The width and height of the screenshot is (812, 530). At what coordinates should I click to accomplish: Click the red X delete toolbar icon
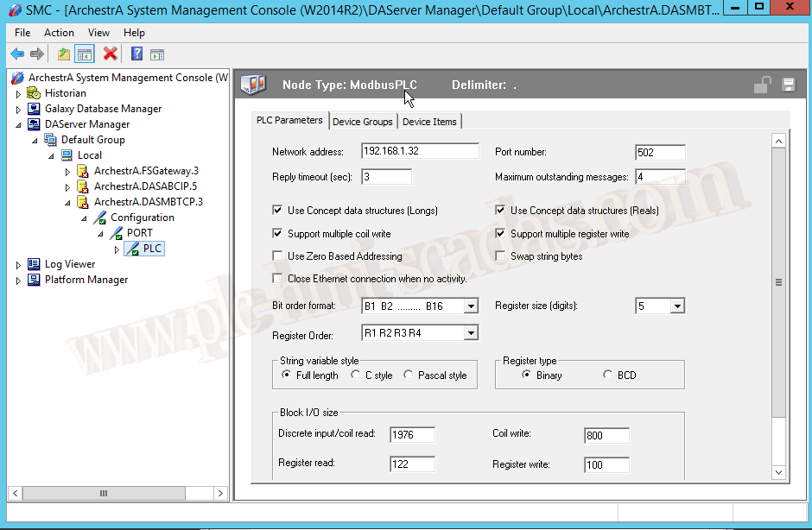click(x=110, y=54)
